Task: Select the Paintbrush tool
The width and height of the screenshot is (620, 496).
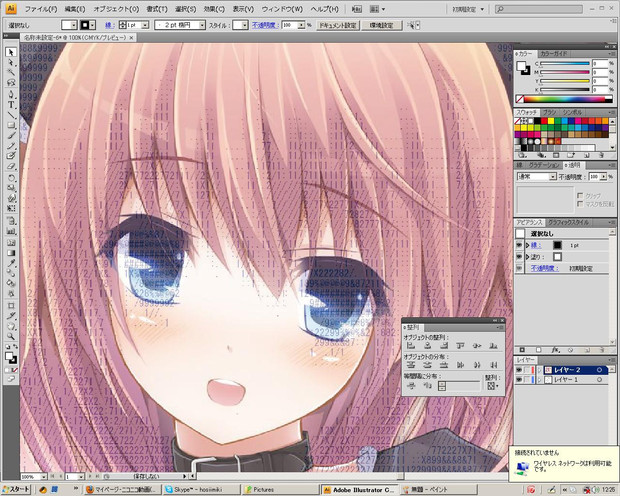Action: point(11,136)
